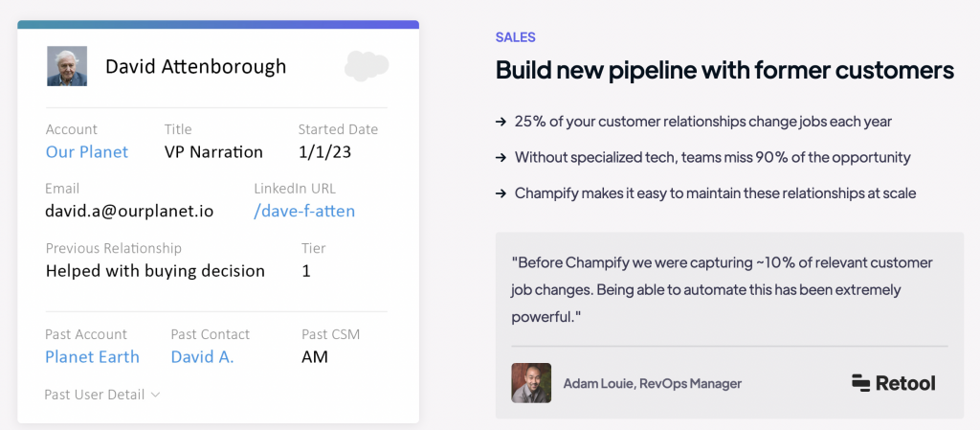The image size is (980, 430).
Task: Click the arrow bullet beside 'Without specialized tech'
Action: (x=501, y=157)
